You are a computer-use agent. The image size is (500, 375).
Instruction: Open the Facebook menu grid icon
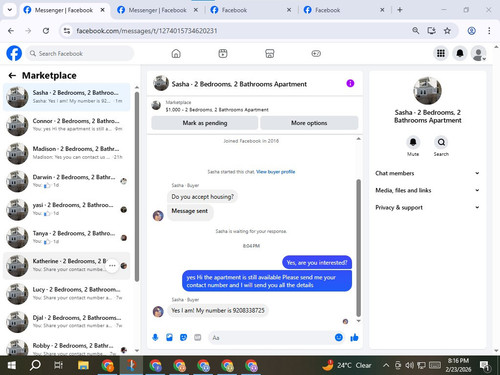point(441,53)
